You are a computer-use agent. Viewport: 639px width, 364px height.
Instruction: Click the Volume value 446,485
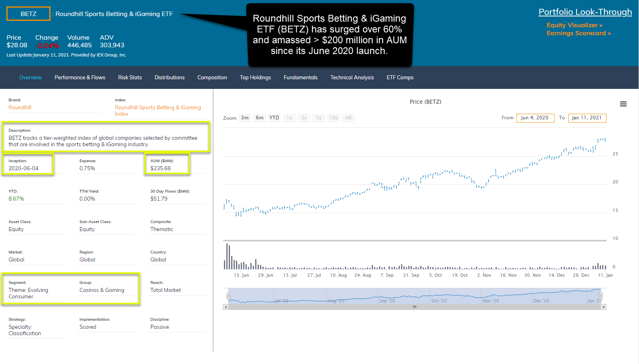point(79,45)
